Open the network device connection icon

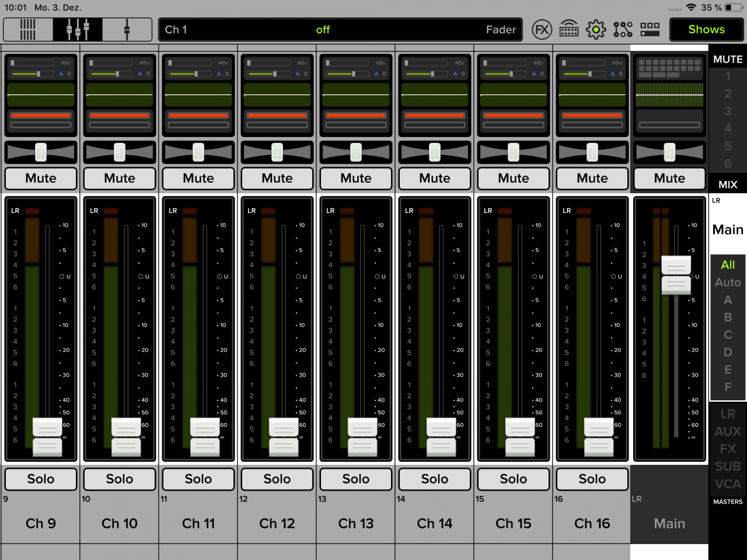click(569, 30)
